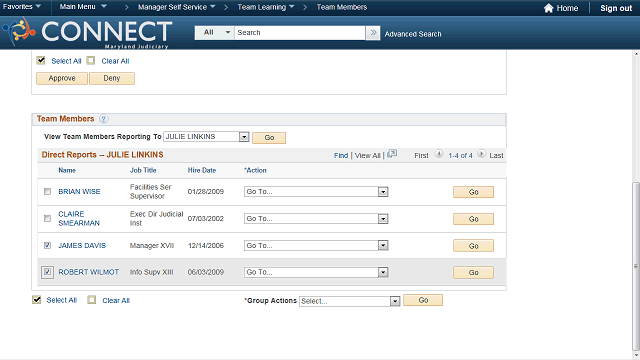
Task: Click Go next to JULIE LINKINS dropdown
Action: pos(269,138)
